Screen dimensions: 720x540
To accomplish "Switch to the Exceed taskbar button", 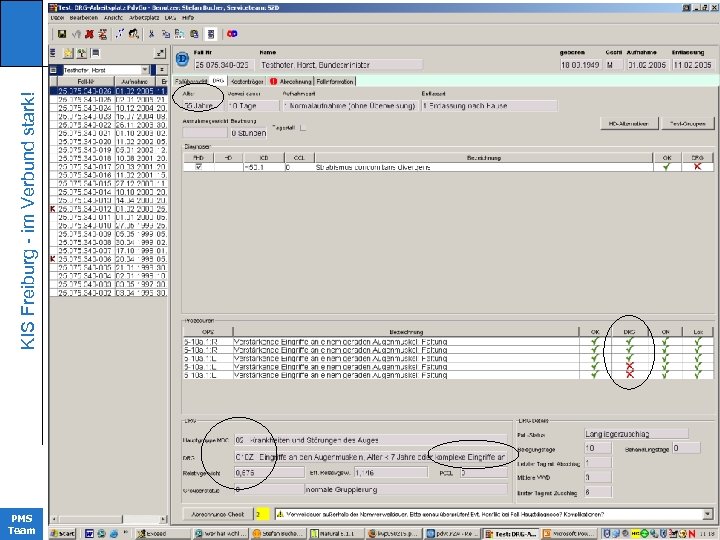I will tap(163, 534).
